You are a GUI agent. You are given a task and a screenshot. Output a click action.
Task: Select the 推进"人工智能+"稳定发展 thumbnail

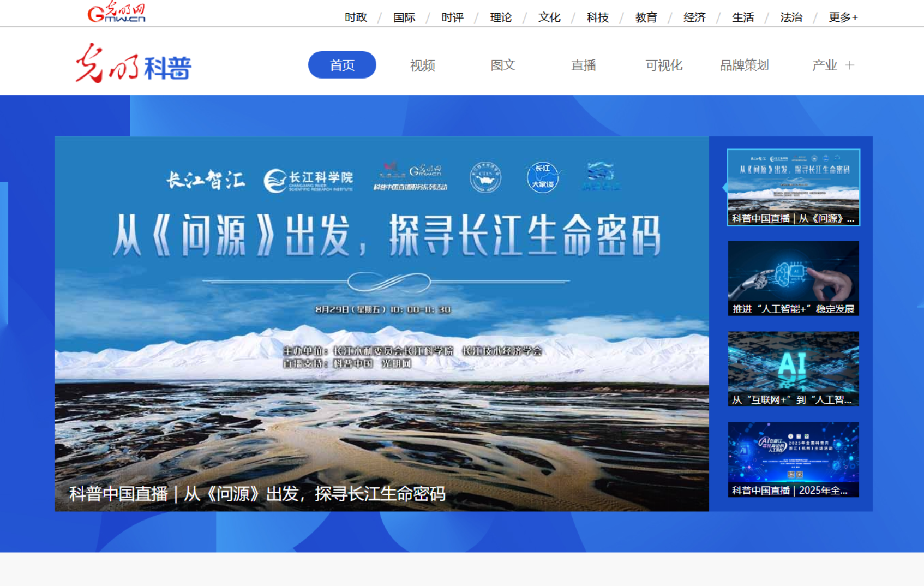coord(794,278)
